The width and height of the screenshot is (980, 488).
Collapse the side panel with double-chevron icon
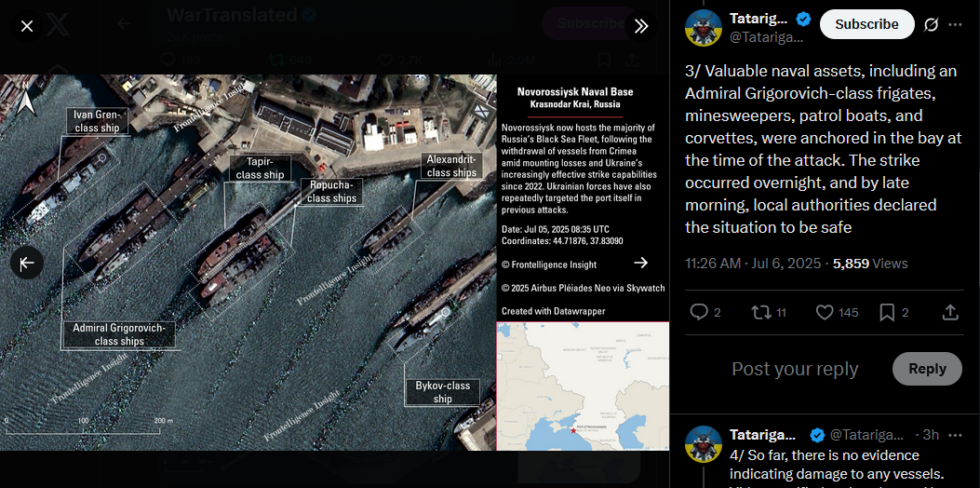[x=640, y=26]
